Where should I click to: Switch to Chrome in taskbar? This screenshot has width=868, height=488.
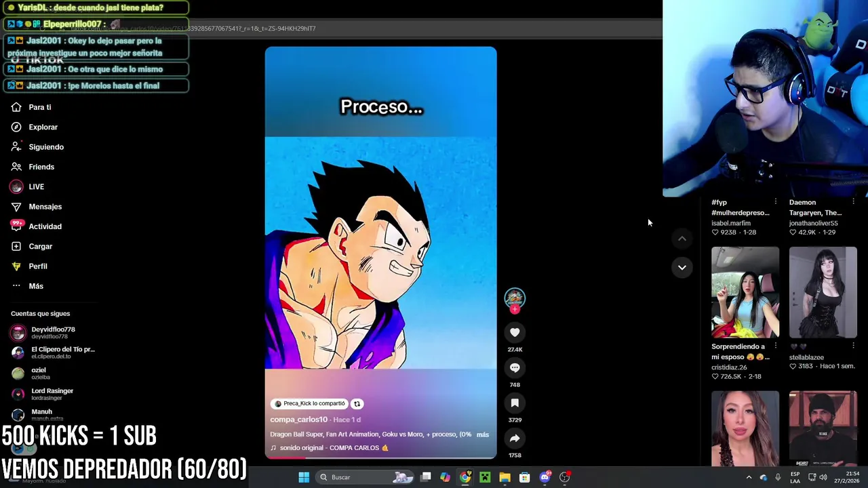point(465,477)
